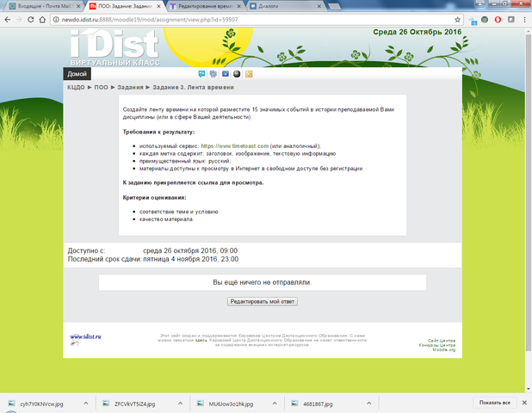The height and width of the screenshot is (413, 532).
Task: Open Конкурсы Центра footer link
Action: tap(437, 345)
